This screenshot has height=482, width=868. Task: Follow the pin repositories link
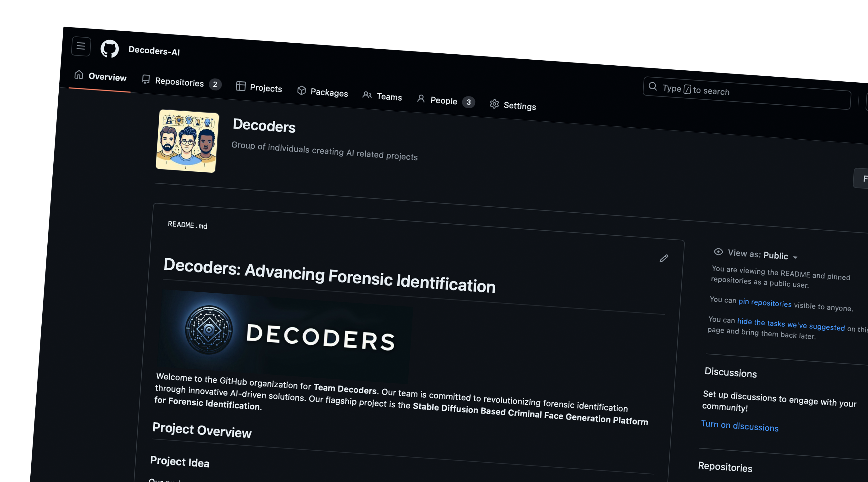[765, 303]
